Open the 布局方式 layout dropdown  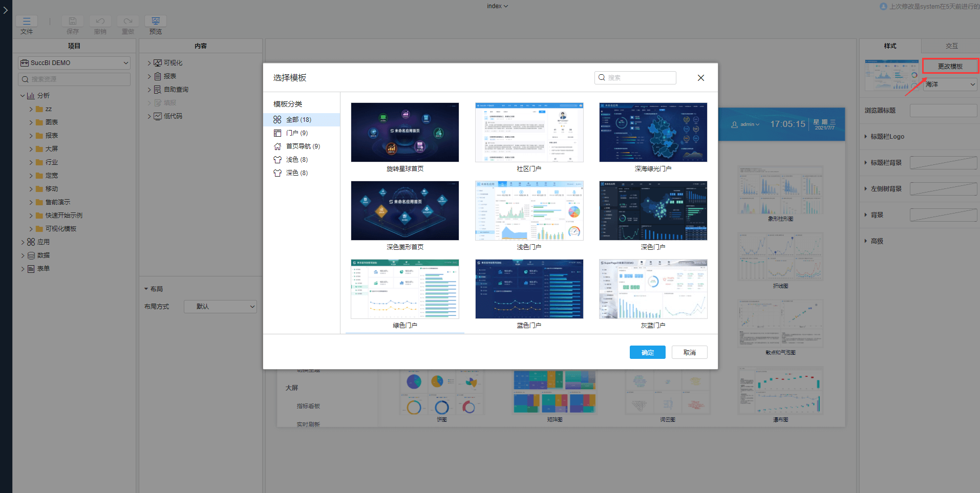click(220, 307)
